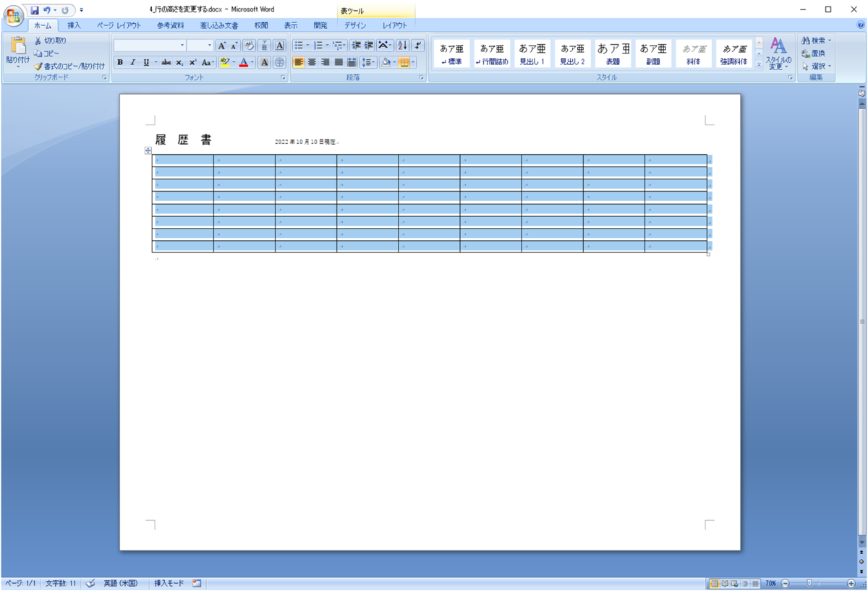Switch to the 校閲 (Review) tab

click(261, 25)
